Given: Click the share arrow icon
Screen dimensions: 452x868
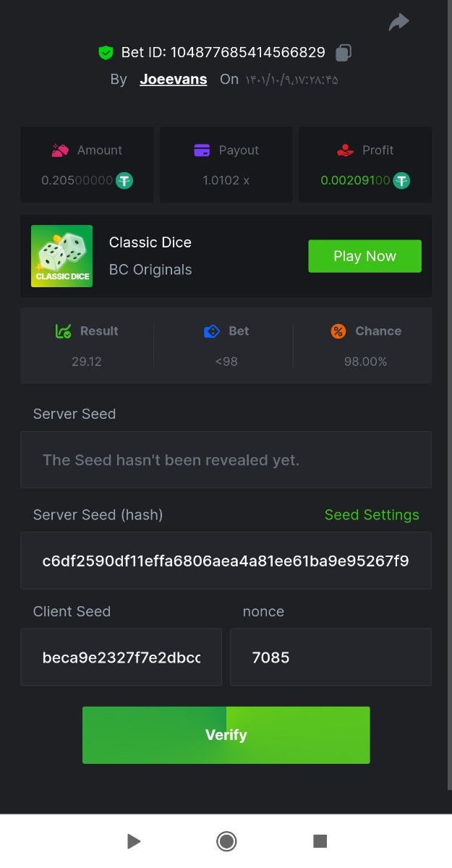Looking at the screenshot, I should click(x=398, y=22).
